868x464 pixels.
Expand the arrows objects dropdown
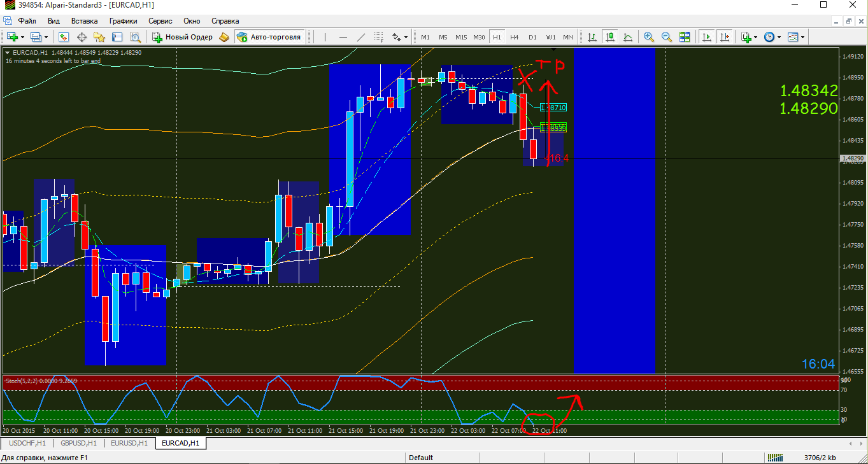pyautogui.click(x=406, y=37)
